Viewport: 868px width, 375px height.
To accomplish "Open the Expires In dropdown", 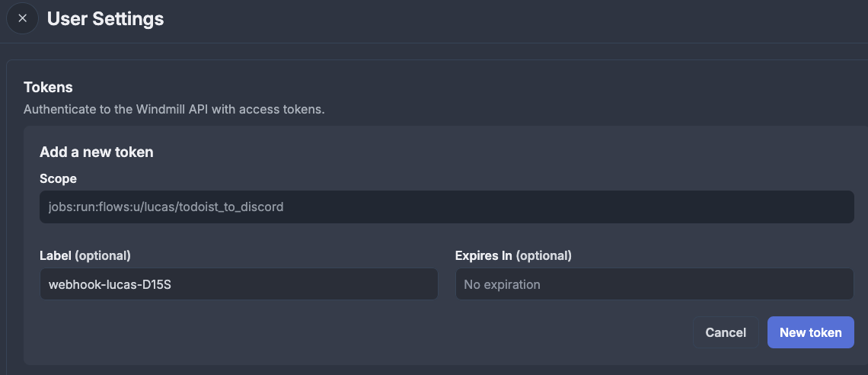I will pyautogui.click(x=654, y=284).
